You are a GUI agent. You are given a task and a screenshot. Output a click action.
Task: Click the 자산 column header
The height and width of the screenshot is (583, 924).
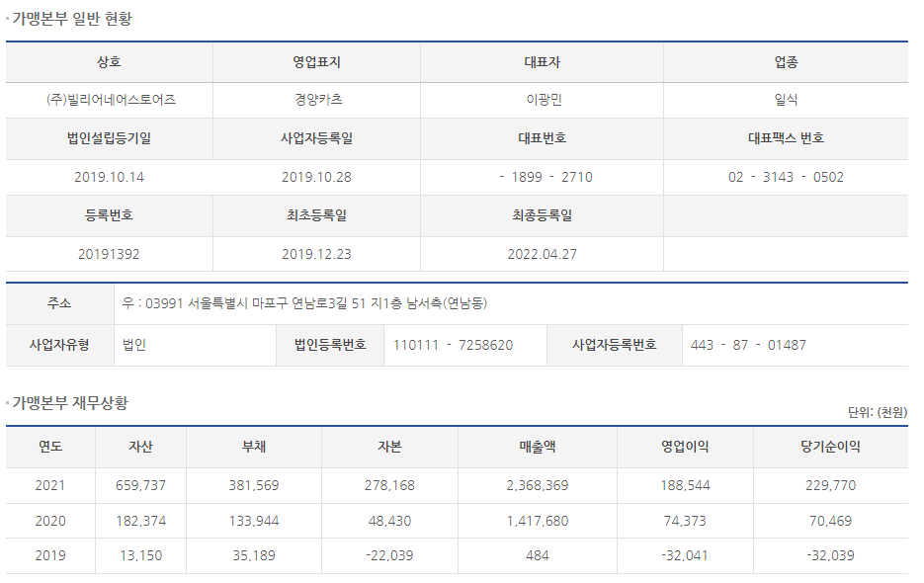click(x=141, y=447)
